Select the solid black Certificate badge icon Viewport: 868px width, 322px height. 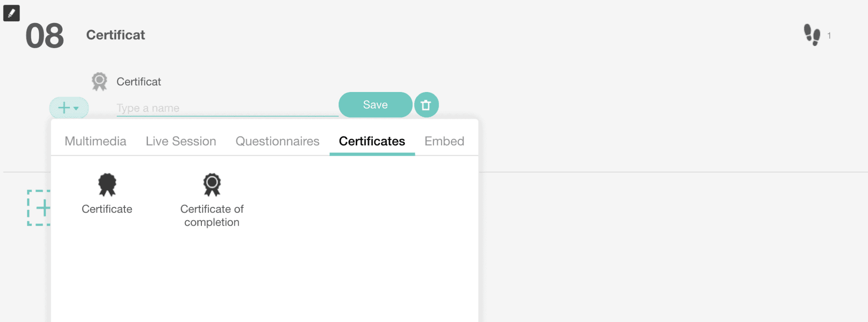click(x=107, y=185)
